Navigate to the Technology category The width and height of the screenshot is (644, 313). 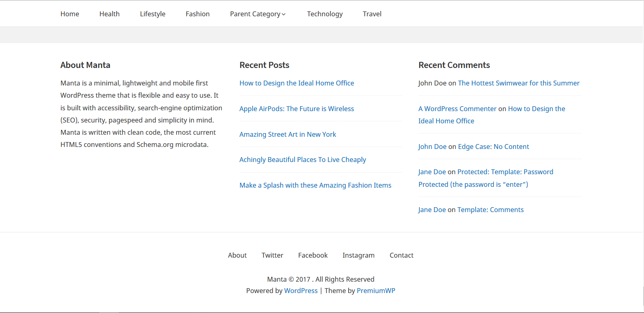click(325, 14)
